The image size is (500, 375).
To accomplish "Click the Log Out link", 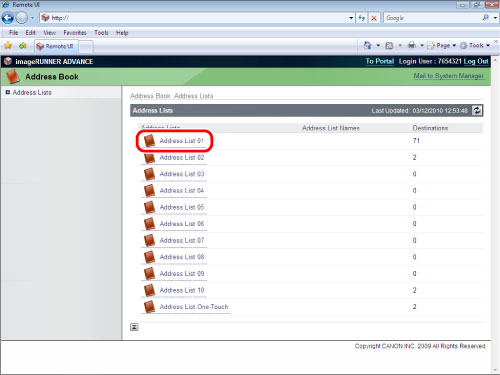I will [x=476, y=61].
